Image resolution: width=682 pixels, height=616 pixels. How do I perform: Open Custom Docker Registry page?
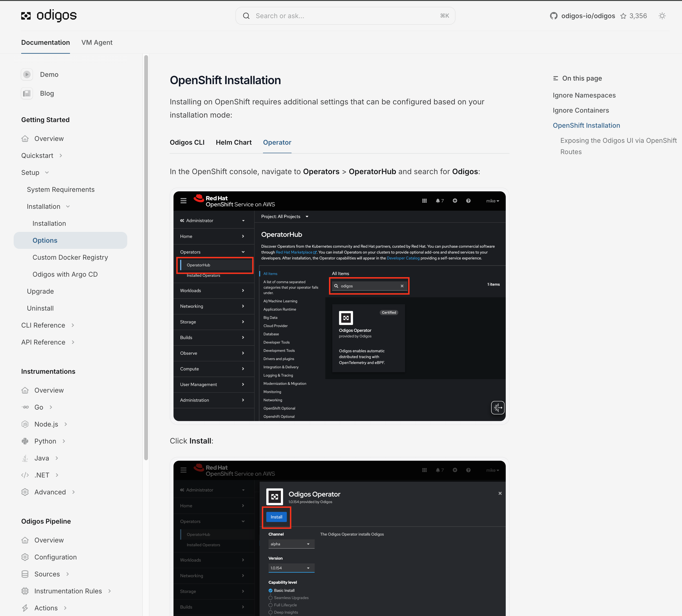pyautogui.click(x=70, y=257)
